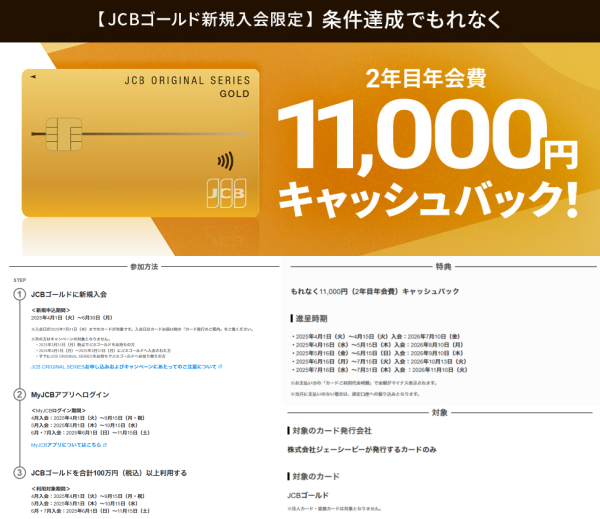Click the STEP label
This screenshot has height=519, width=600.
20,280
